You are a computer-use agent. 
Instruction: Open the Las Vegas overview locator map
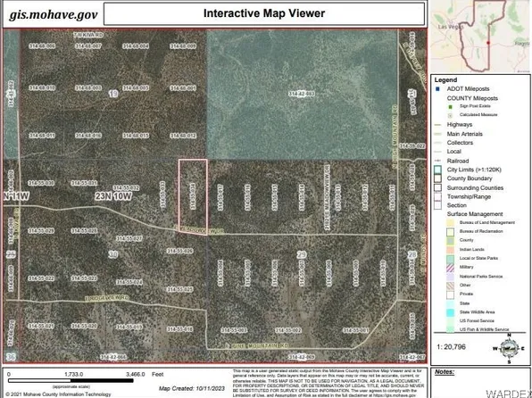coord(480,36)
